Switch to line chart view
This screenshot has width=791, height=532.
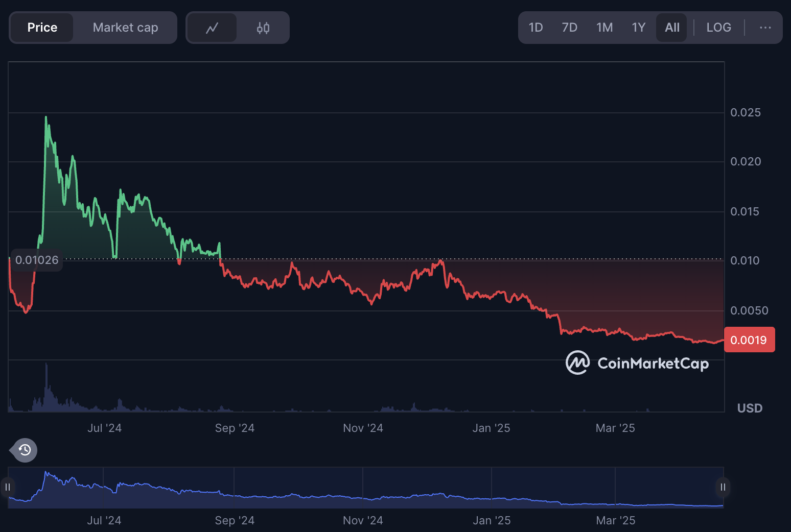[212, 28]
